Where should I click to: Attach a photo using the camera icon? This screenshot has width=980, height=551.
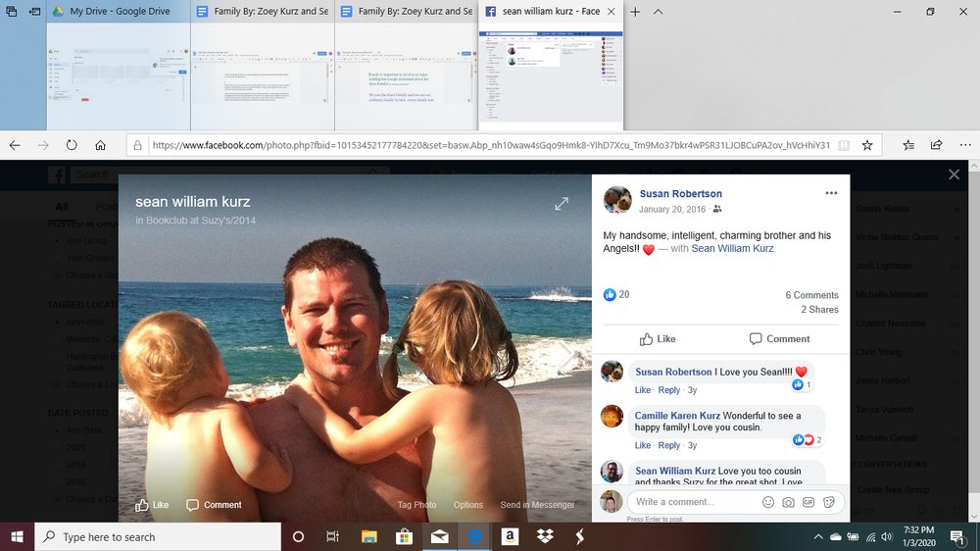click(789, 502)
